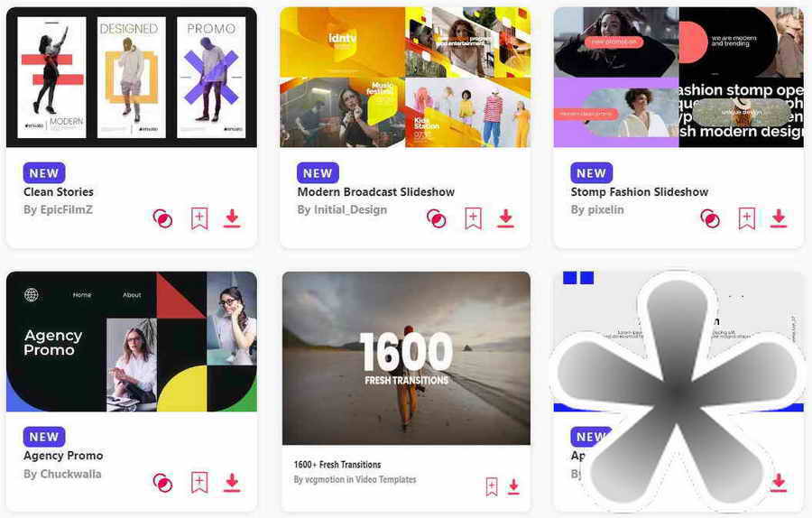Add Modern Broadcast Slideshow to collection
The image size is (812, 518).
coord(473,218)
